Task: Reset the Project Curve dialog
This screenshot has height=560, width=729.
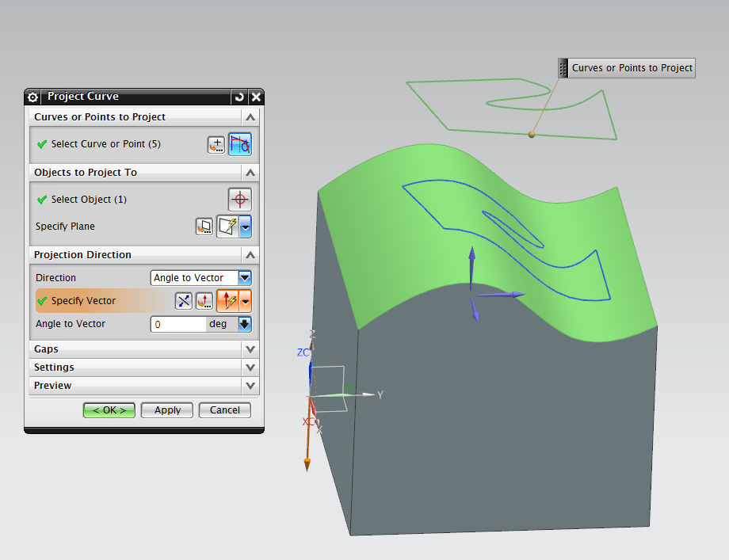Action: point(239,97)
